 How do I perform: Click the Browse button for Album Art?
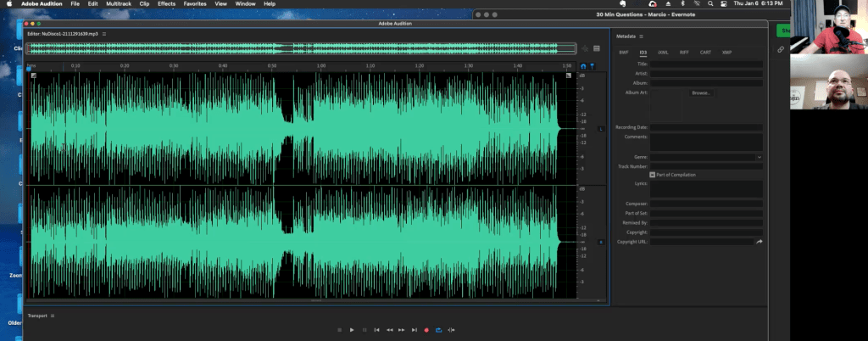[x=700, y=92]
